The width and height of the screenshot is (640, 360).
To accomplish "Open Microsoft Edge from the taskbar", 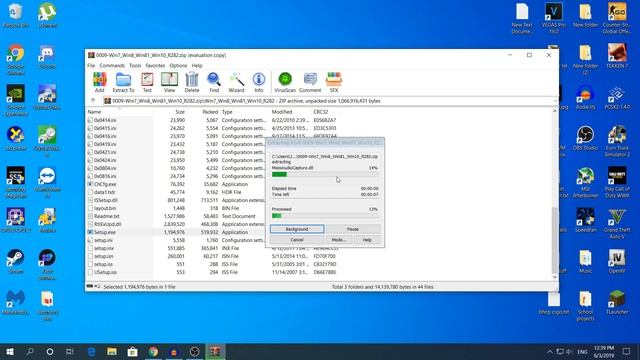I will point(91,351).
